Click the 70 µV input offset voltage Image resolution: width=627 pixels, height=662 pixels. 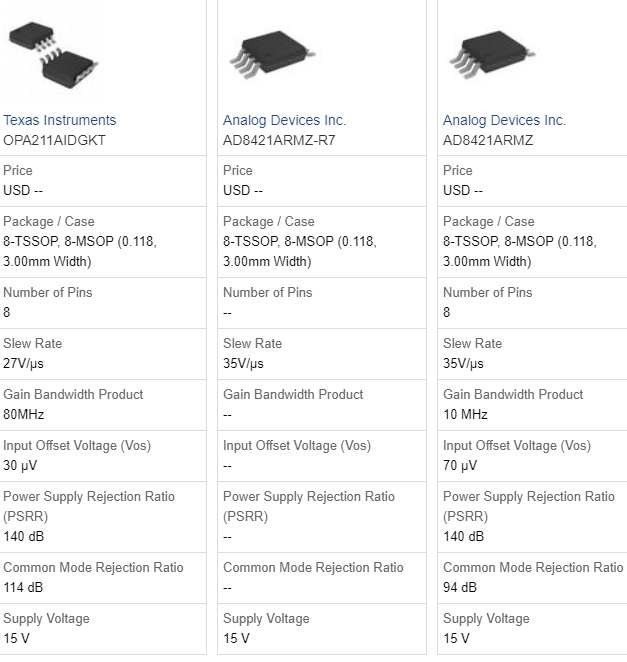pos(460,465)
